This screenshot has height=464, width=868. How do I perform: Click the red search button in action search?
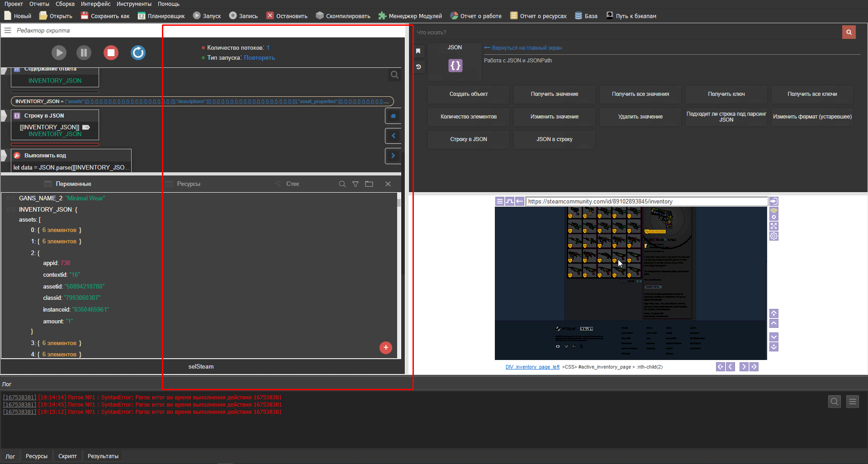coord(849,32)
